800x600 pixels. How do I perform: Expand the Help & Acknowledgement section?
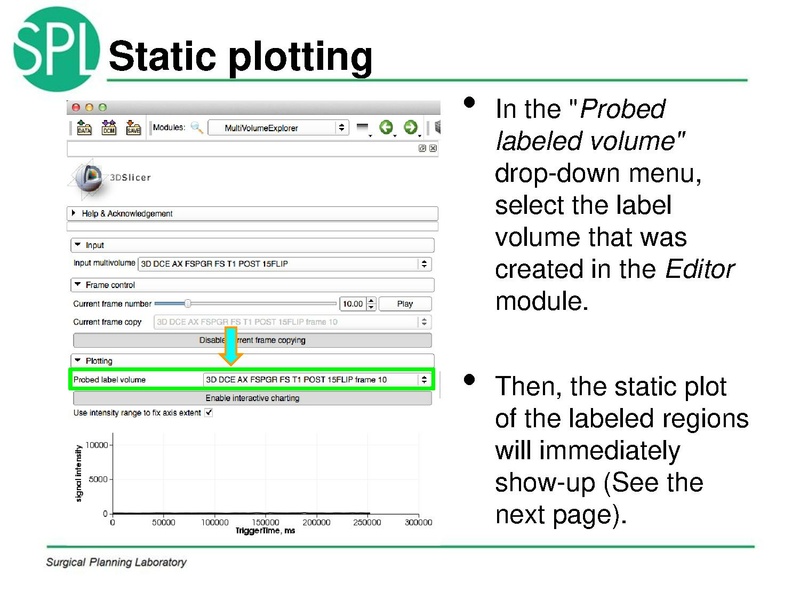pyautogui.click(x=72, y=212)
